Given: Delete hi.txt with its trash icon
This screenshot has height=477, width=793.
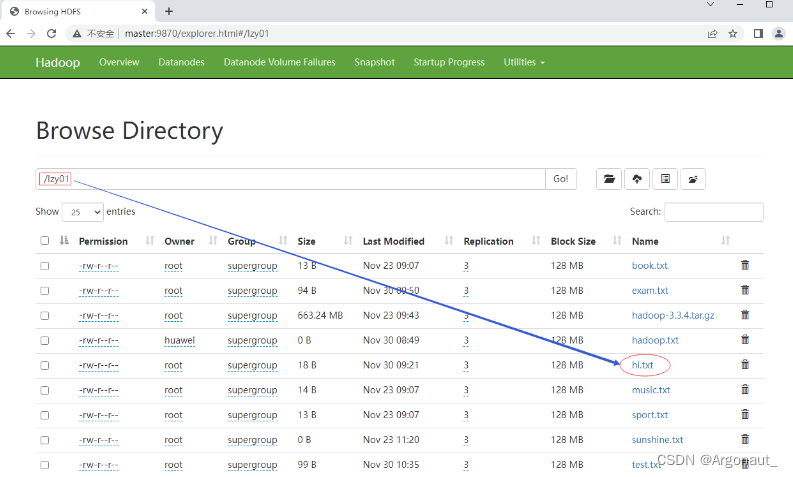Looking at the screenshot, I should (x=745, y=364).
